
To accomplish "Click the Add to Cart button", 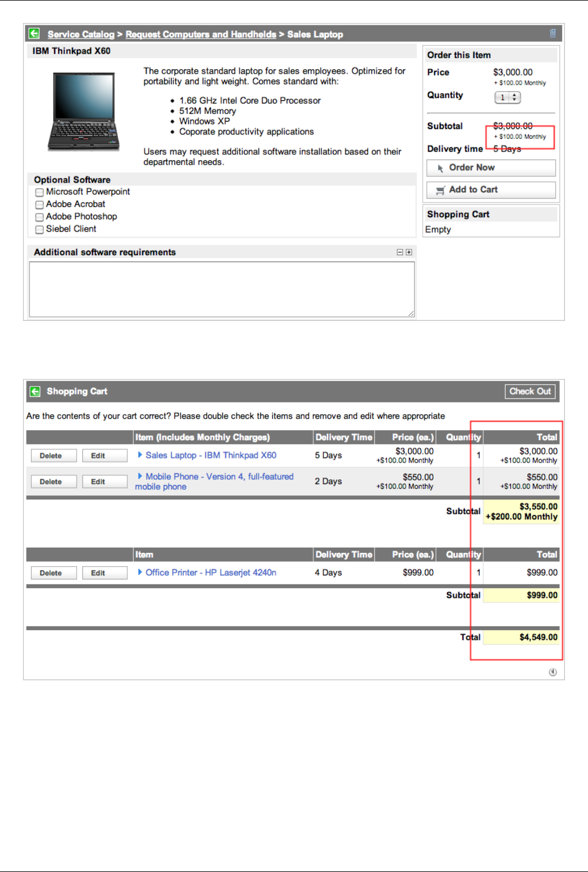I will tap(491, 190).
